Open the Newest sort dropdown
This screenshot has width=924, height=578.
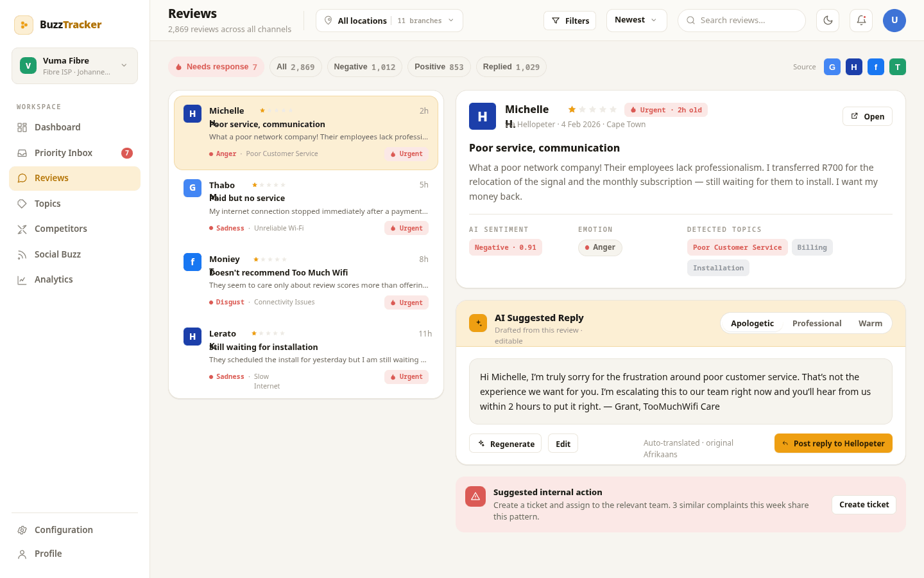click(x=637, y=20)
